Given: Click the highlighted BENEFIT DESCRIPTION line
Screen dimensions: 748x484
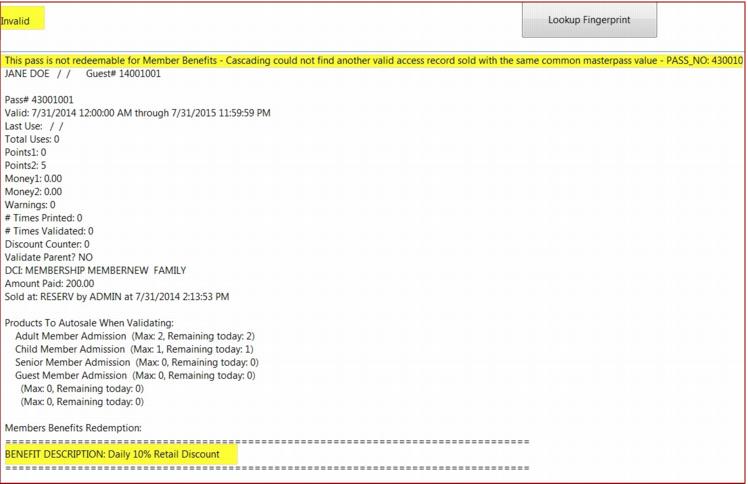Looking at the screenshot, I should tap(113, 454).
